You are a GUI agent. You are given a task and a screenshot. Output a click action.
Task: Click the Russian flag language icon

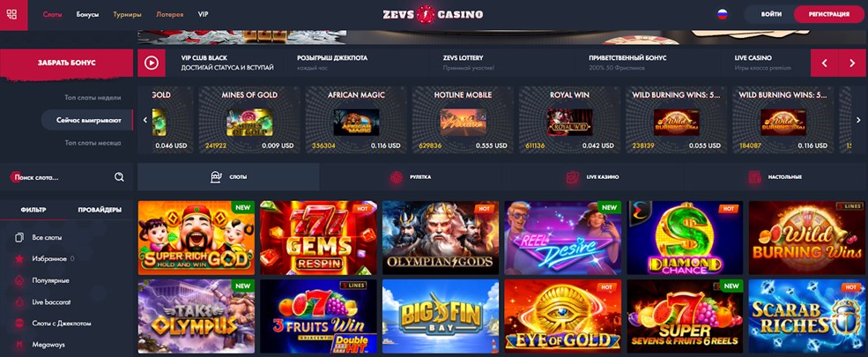point(723,14)
